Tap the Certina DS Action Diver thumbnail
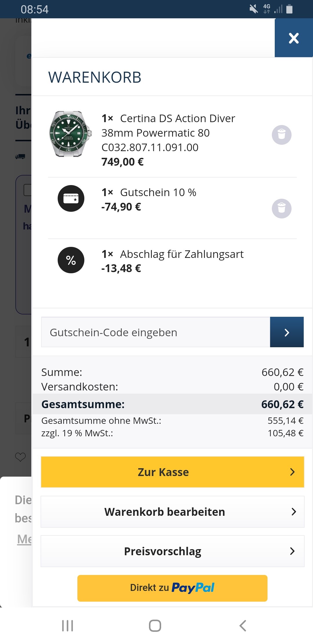Viewport: 313px width, 644px height. 70,134
